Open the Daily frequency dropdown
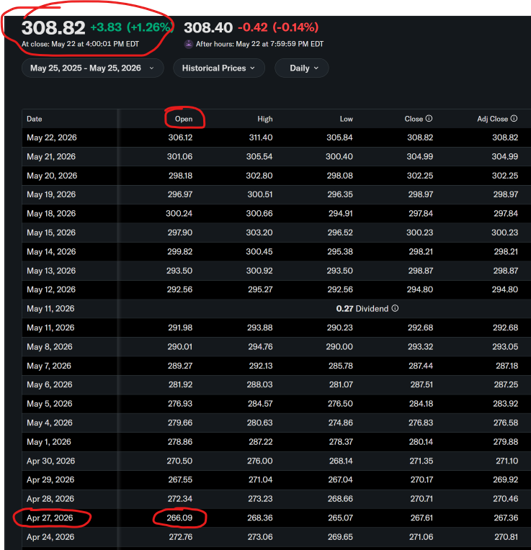Image resolution: width=531 pixels, height=550 pixels. 302,68
